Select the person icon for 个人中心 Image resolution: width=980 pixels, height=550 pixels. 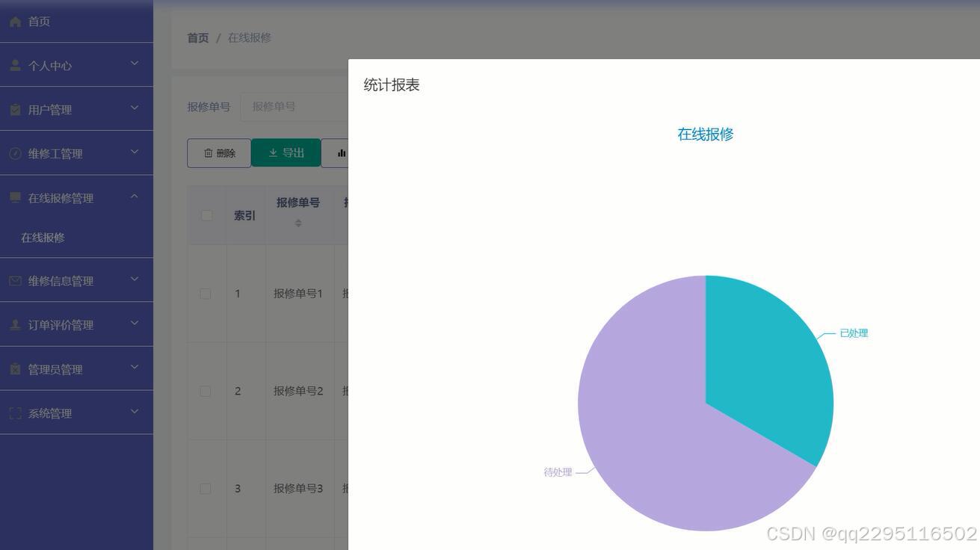14,65
